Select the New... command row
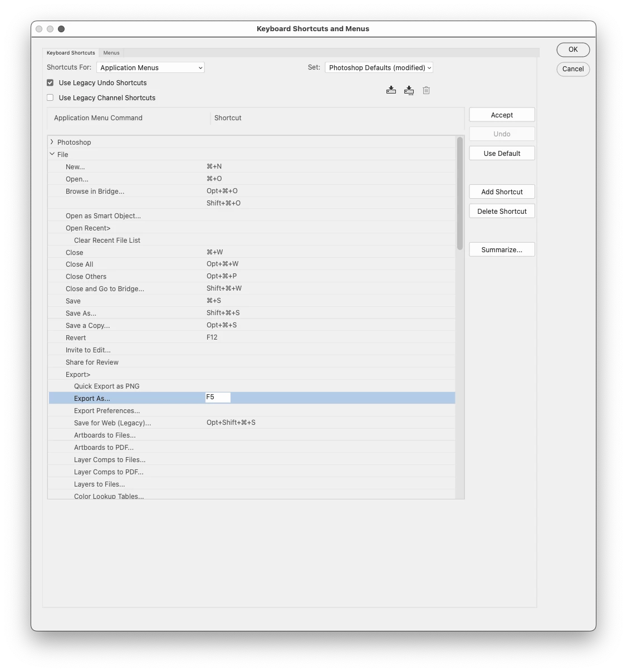This screenshot has height=672, width=627. 252,166
